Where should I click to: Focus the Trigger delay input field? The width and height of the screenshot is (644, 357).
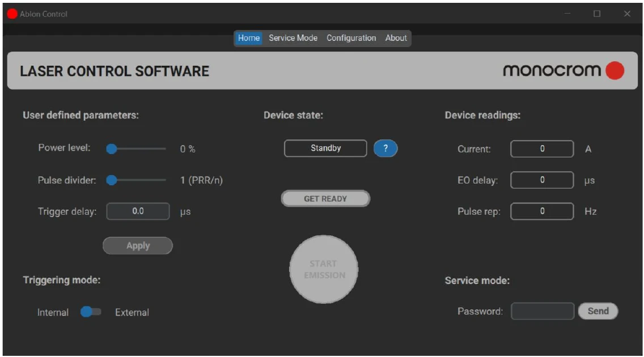click(x=138, y=211)
